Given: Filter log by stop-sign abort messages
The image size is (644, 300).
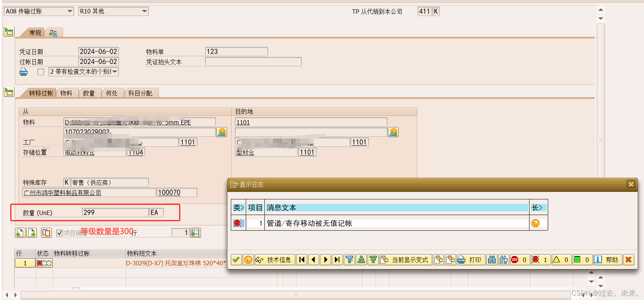Looking at the screenshot, I should [x=519, y=260].
